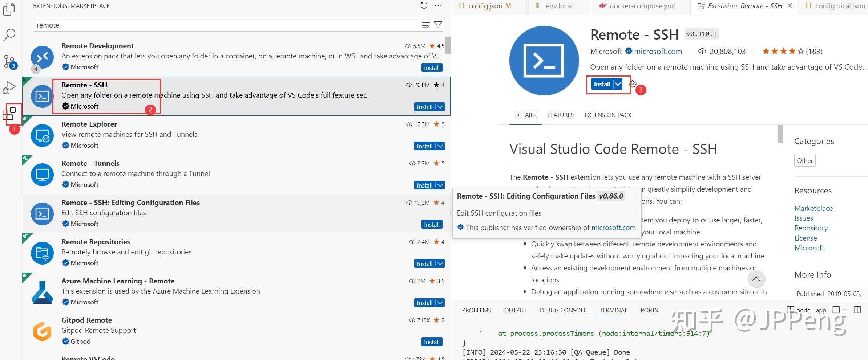
Task: Select the Remote - SSH extension list item
Action: pos(236,96)
